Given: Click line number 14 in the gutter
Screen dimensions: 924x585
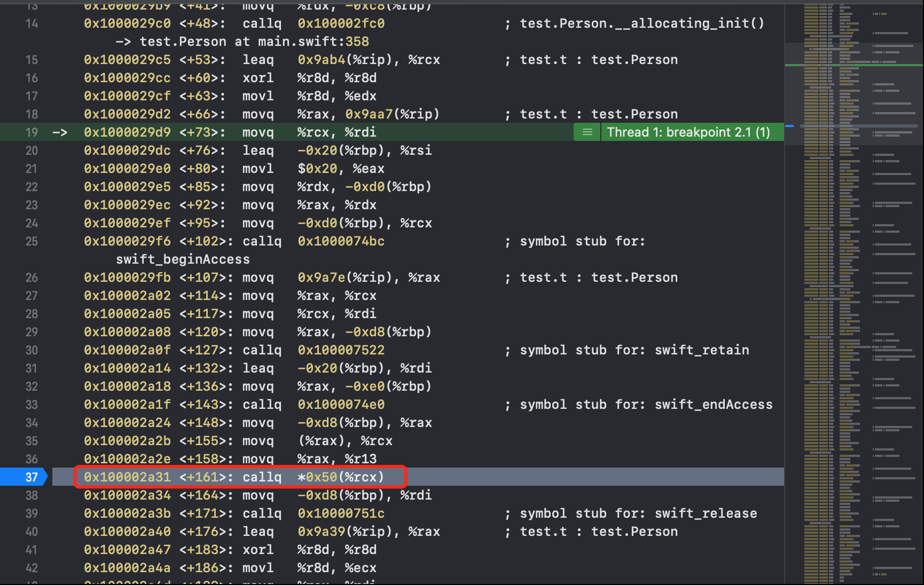Looking at the screenshot, I should (32, 23).
